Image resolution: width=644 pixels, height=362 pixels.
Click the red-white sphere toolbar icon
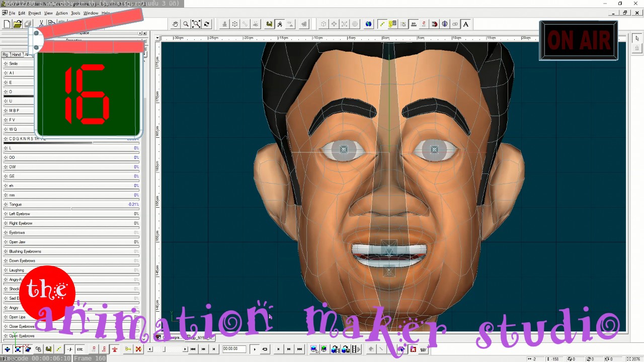tap(434, 24)
